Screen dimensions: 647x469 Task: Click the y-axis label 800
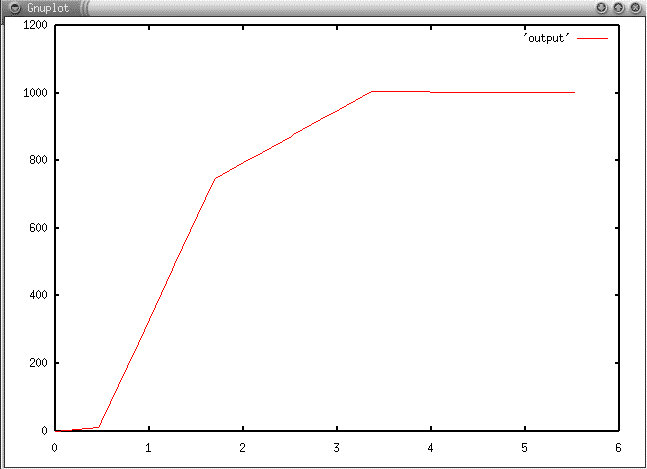coord(38,160)
